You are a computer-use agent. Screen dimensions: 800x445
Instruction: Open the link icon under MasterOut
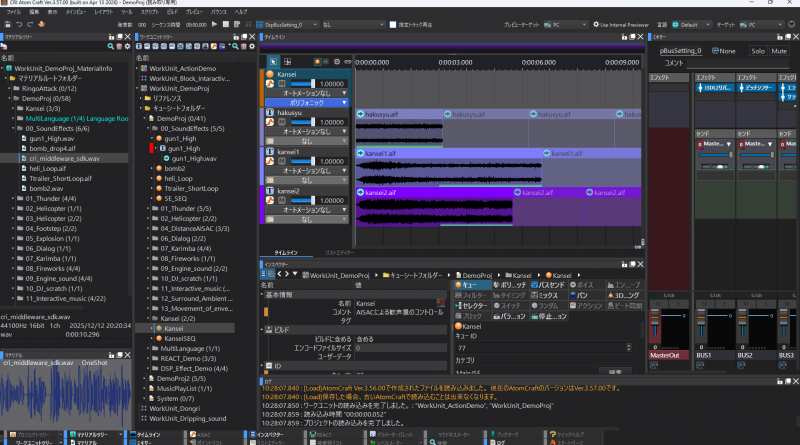654,365
